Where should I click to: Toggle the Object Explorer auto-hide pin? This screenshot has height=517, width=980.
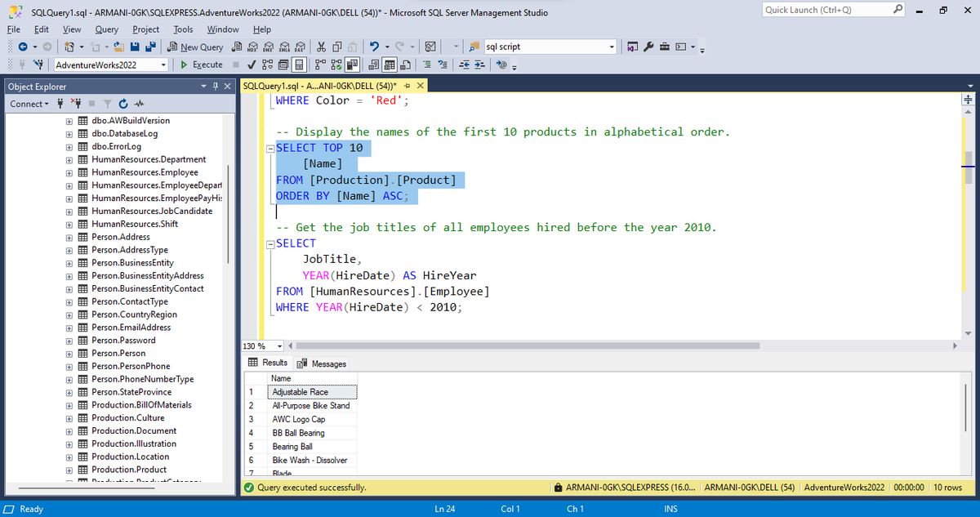coord(216,87)
